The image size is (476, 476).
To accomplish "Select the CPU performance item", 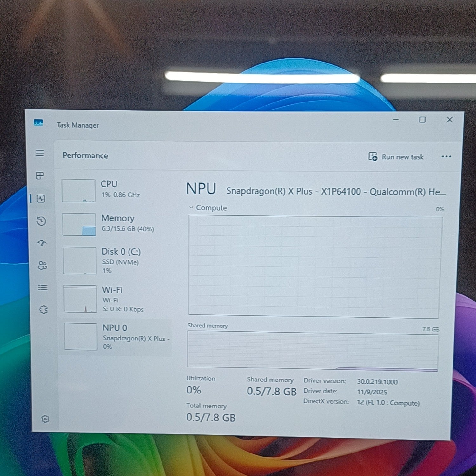I will 116,190.
